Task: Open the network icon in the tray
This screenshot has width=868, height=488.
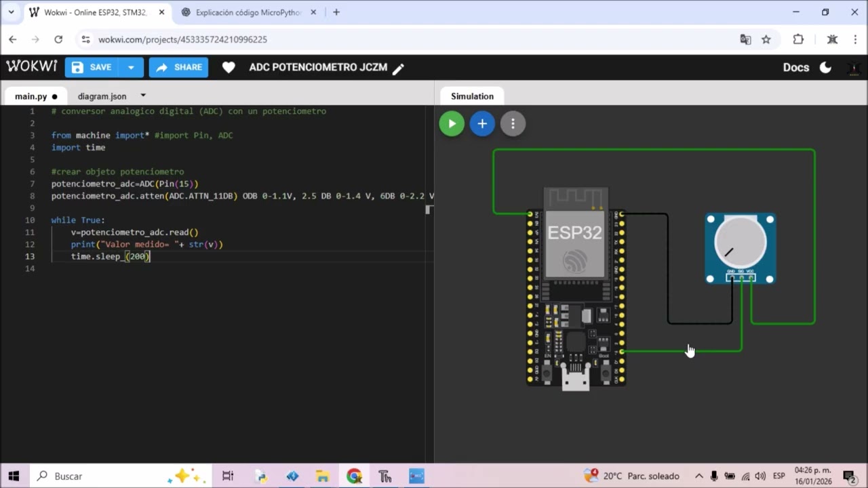Action: 745,476
